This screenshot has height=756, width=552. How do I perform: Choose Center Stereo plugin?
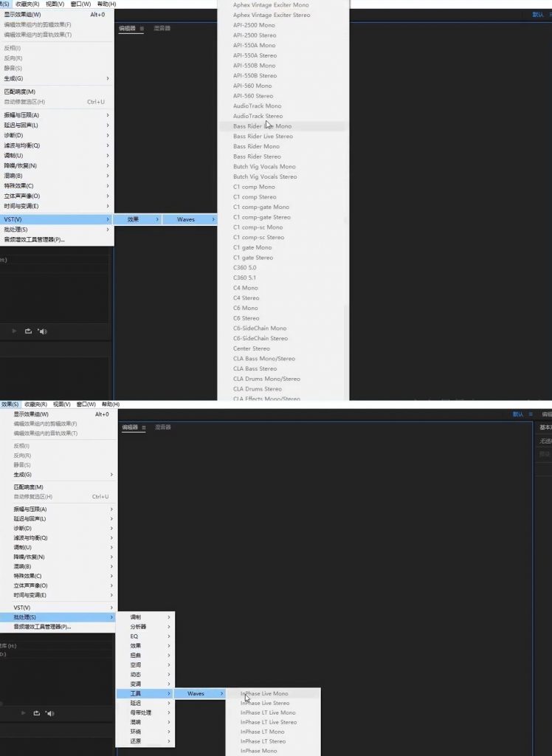click(x=251, y=348)
